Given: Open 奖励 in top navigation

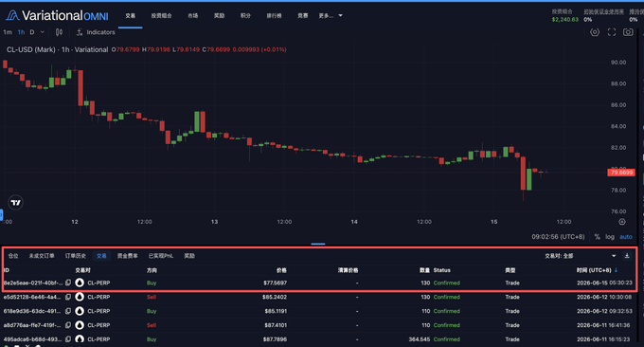Looking at the screenshot, I should (x=219, y=15).
